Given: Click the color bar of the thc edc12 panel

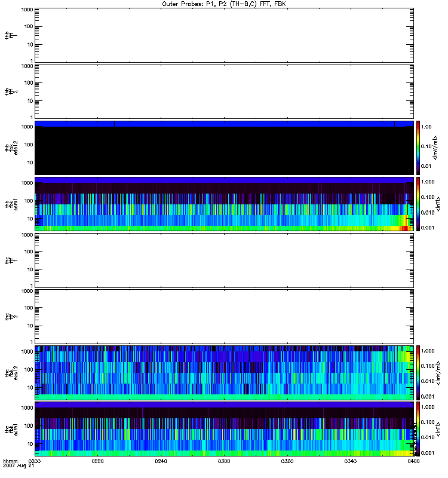Looking at the screenshot, I should click(419, 372).
